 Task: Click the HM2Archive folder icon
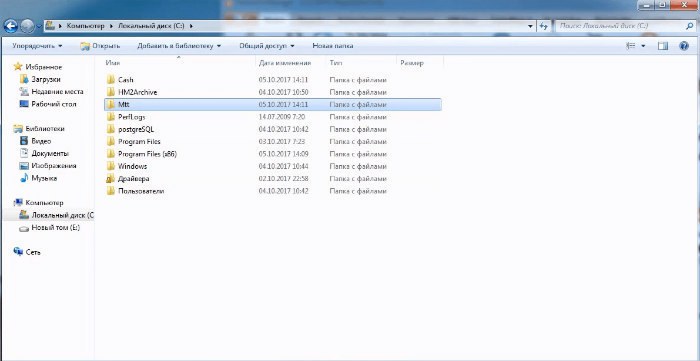coord(111,92)
